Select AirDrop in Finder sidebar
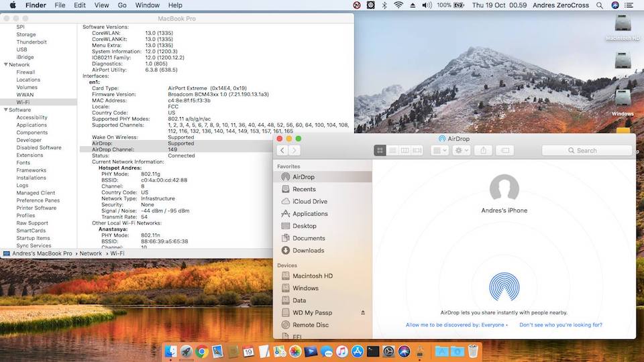 (x=323, y=177)
